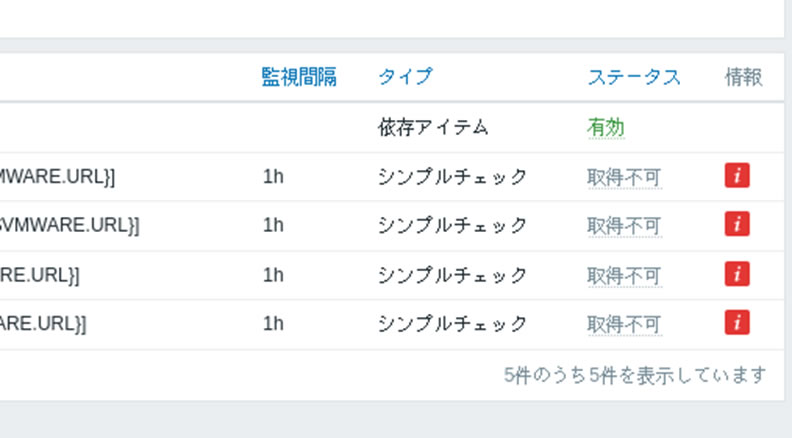The width and height of the screenshot is (792, 438).
Task: Sort the item list by タイプ
Action: point(405,77)
